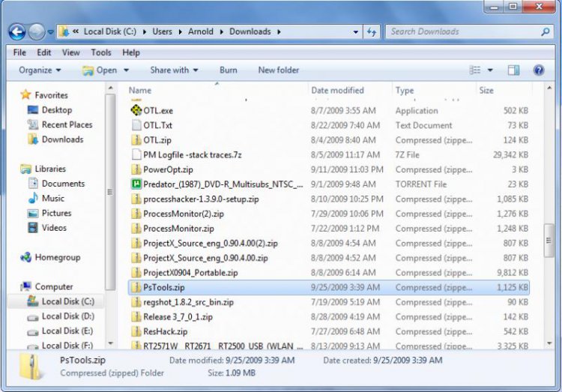Image resolution: width=562 pixels, height=392 pixels.
Task: Click the navigation pane scrollbar thumb
Action: 110,192
